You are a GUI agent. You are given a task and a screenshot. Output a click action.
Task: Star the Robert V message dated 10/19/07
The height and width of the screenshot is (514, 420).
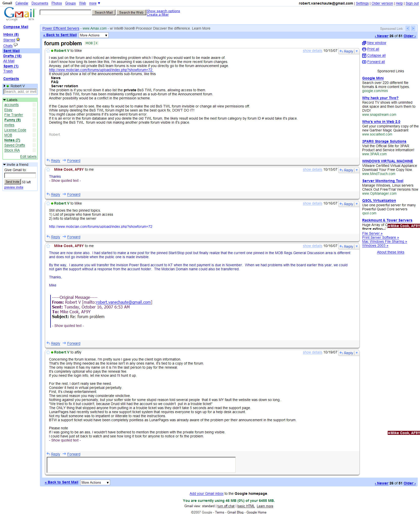pos(48,352)
